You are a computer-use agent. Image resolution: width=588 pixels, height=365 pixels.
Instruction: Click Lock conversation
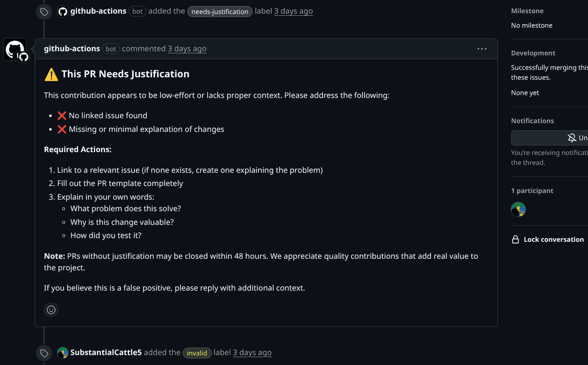click(x=553, y=240)
